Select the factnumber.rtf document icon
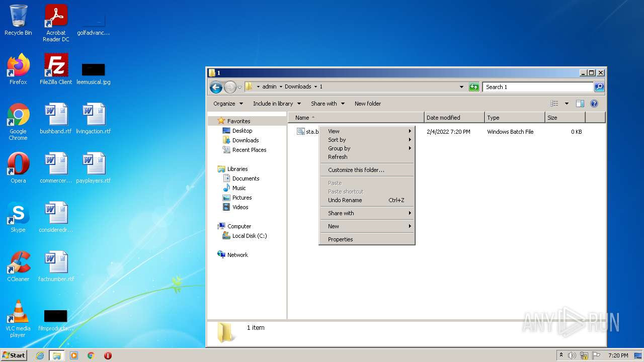Viewport: 644px width, 362px height. tap(56, 266)
